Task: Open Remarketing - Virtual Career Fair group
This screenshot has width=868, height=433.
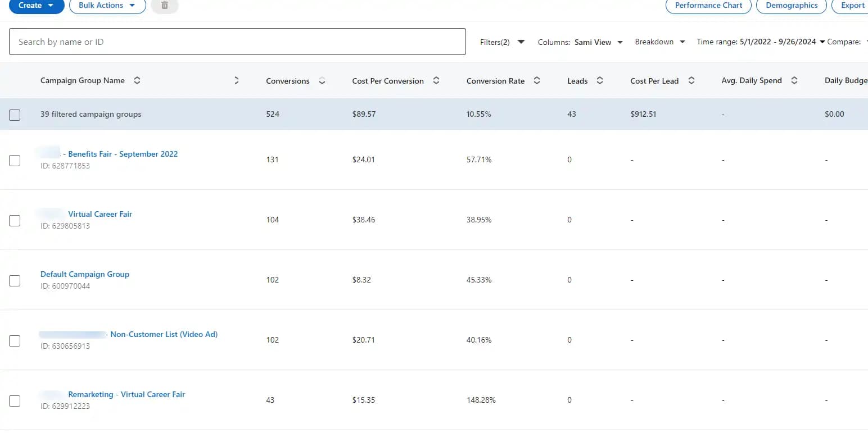Action: [126, 394]
